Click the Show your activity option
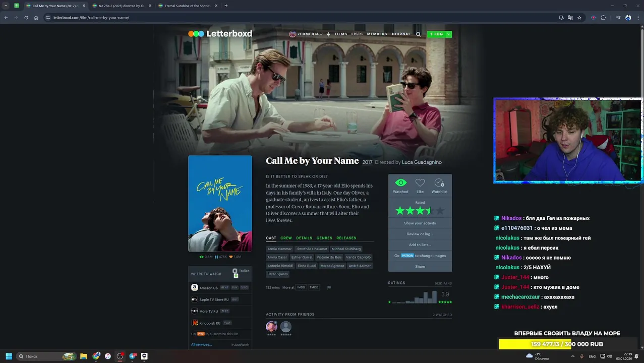Image resolution: width=644 pixels, height=363 pixels. coord(420,223)
